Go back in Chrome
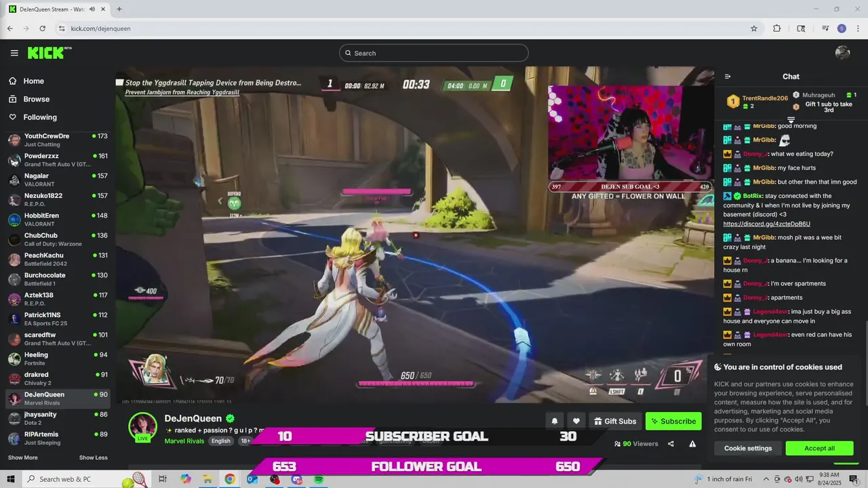Image resolution: width=868 pixels, height=488 pixels. click(x=9, y=28)
